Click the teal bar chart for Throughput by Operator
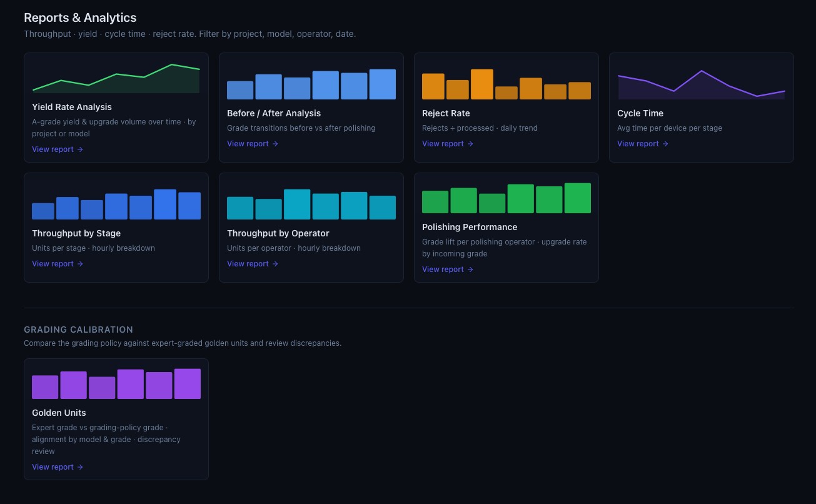 pos(311,204)
